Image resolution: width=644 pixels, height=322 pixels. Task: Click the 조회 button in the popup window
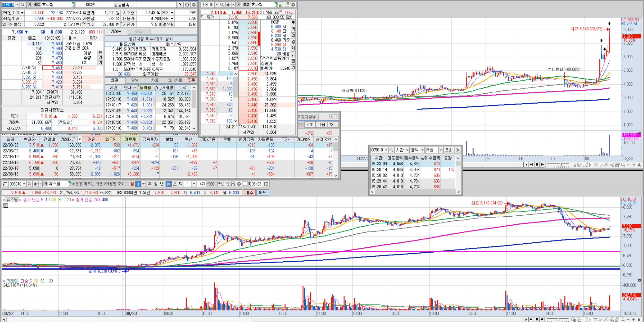tap(449, 150)
